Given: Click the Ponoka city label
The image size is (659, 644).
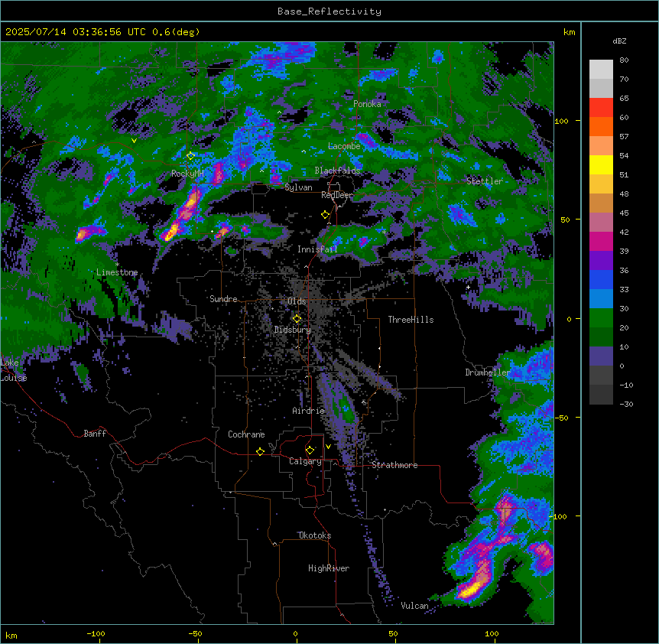Looking at the screenshot, I should (x=367, y=104).
